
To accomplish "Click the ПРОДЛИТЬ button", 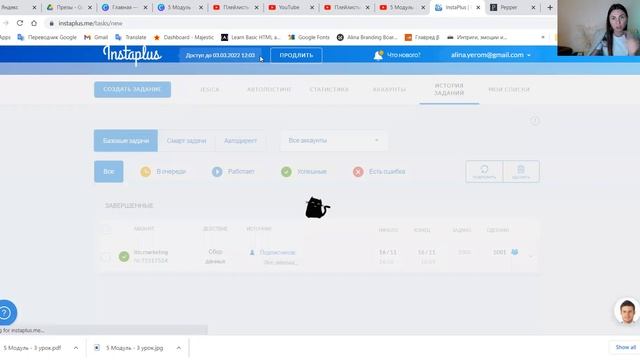I will [296, 55].
